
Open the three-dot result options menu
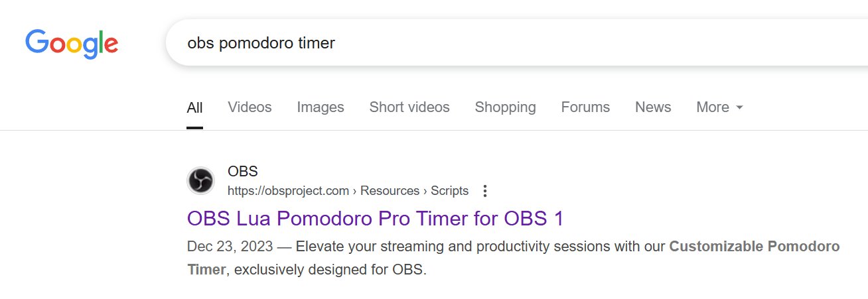click(x=485, y=191)
